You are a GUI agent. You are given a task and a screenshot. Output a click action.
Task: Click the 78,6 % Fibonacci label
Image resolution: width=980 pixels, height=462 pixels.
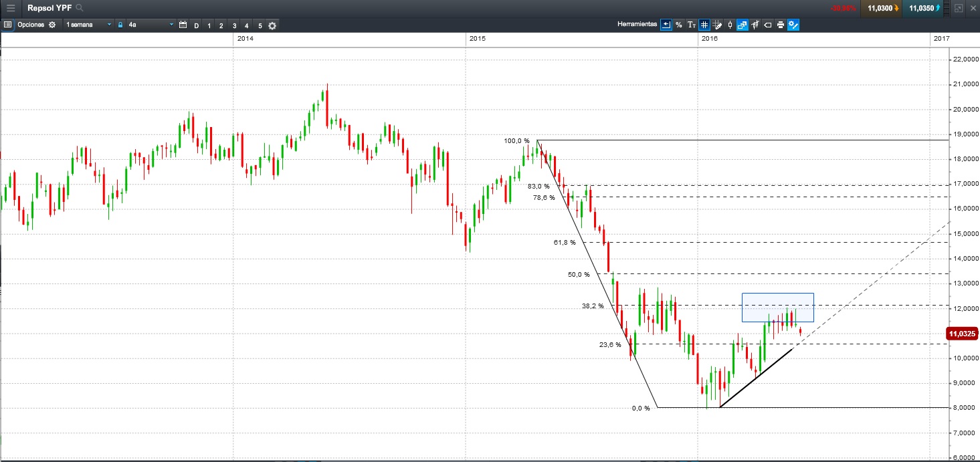click(x=544, y=197)
